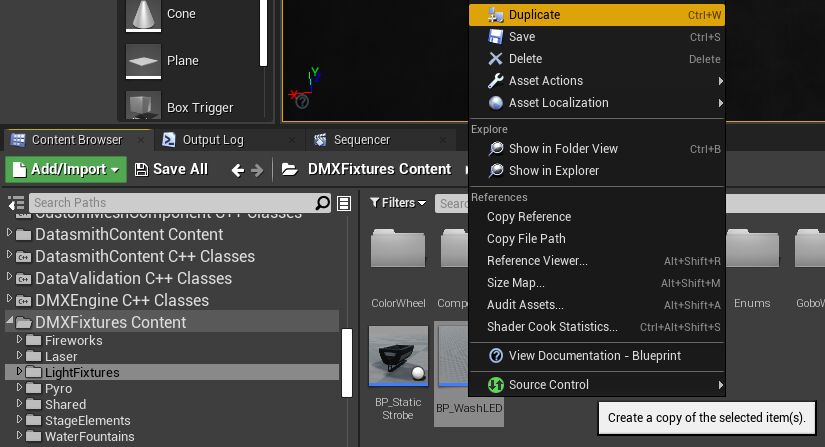Choose Delete from the context menu

click(x=597, y=59)
